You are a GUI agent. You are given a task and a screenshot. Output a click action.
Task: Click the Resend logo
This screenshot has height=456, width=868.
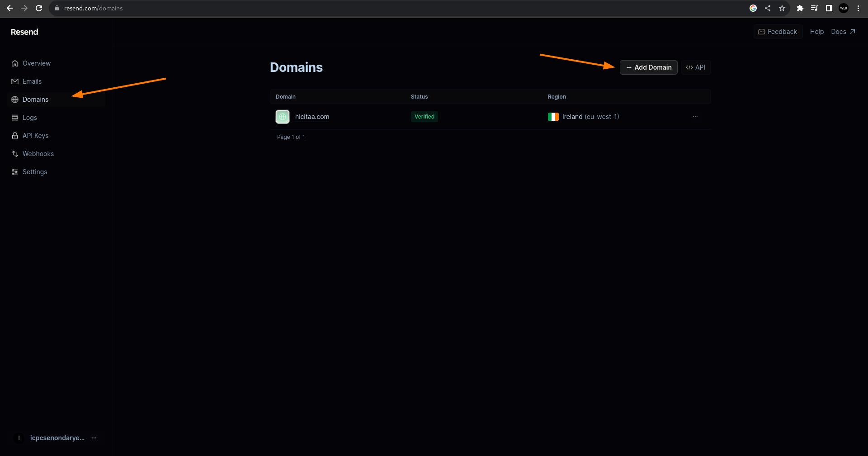pyautogui.click(x=24, y=32)
